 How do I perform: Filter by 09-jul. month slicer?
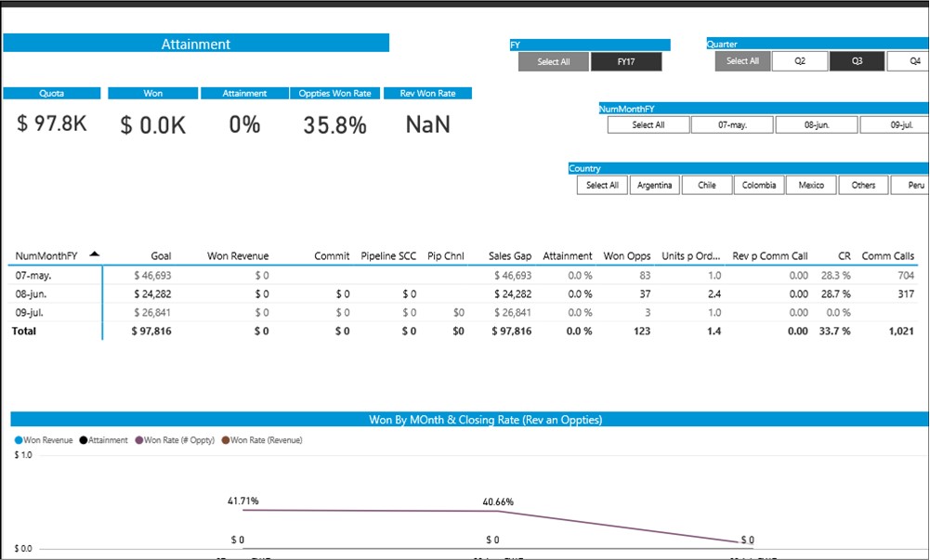click(895, 125)
